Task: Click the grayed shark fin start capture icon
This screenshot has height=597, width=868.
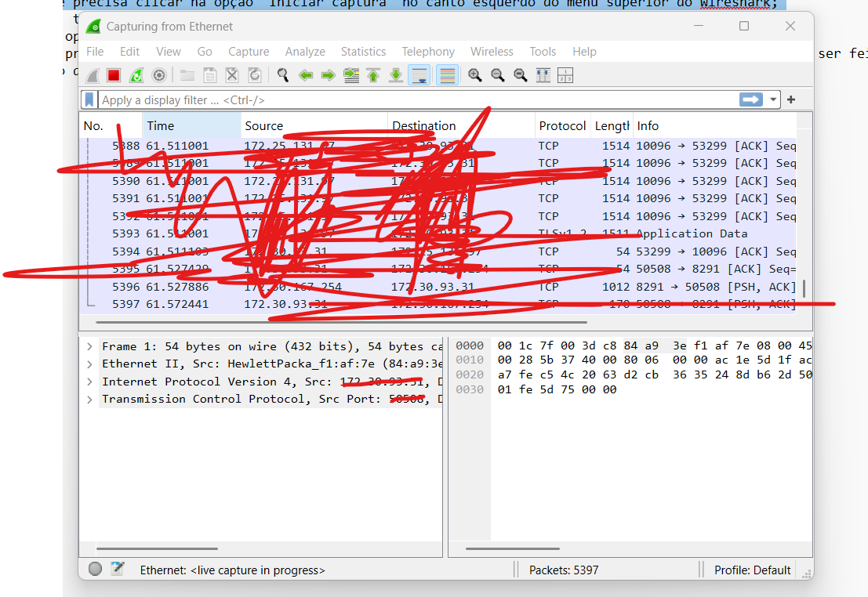Action: click(x=93, y=75)
